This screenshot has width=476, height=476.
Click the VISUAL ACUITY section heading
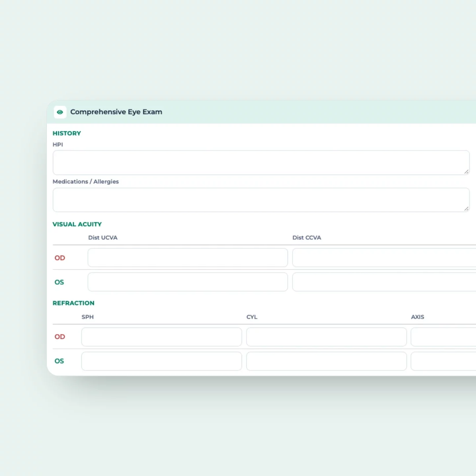[x=77, y=224]
